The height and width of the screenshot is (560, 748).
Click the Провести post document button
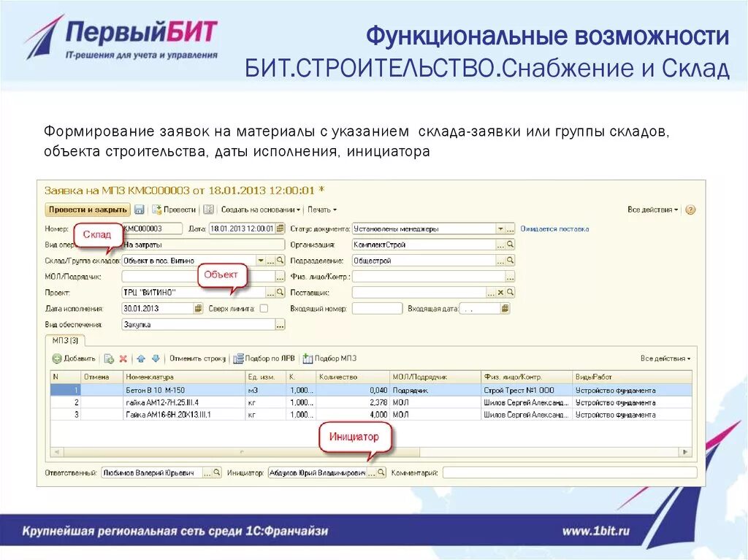coord(174,210)
